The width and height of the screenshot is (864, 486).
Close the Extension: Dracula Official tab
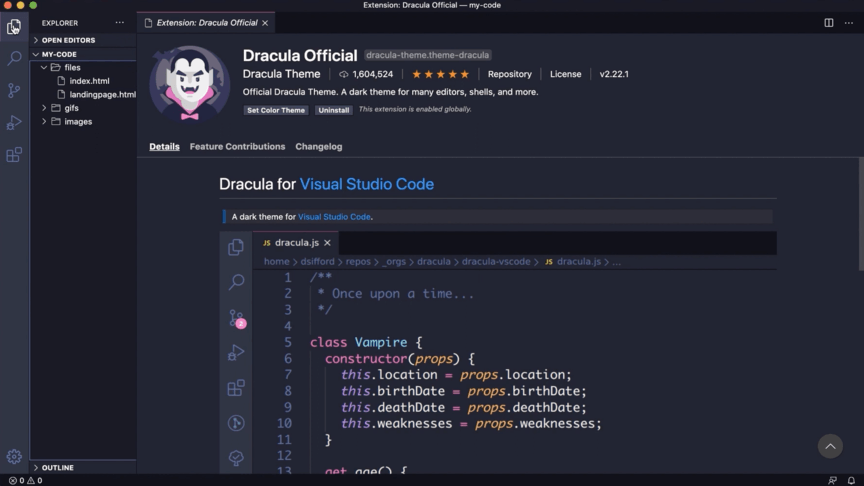pyautogui.click(x=265, y=23)
